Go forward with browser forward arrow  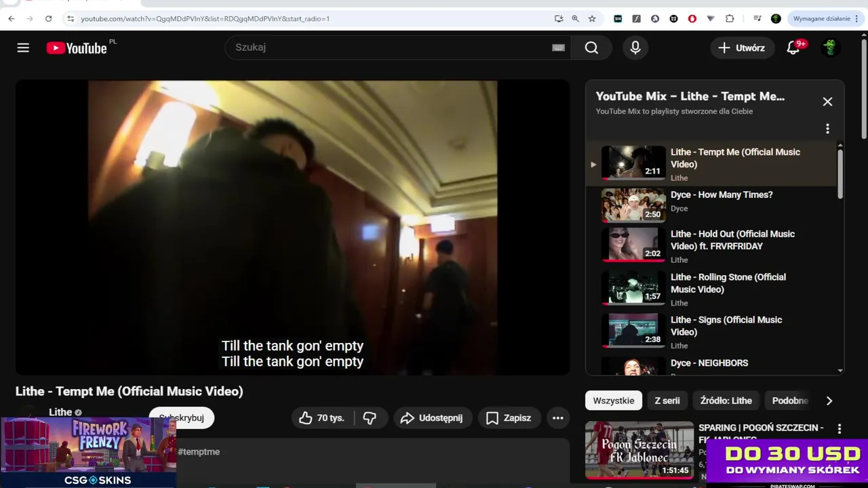click(x=30, y=18)
